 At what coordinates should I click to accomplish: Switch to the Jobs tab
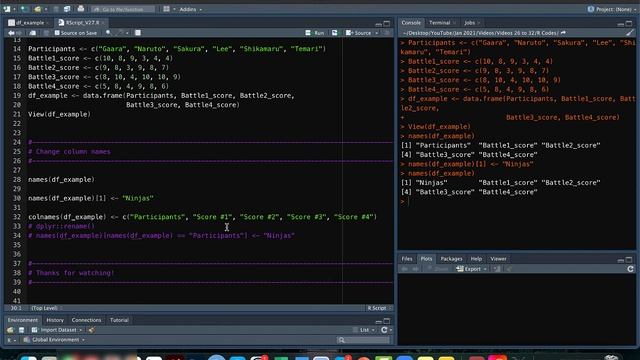coord(470,23)
